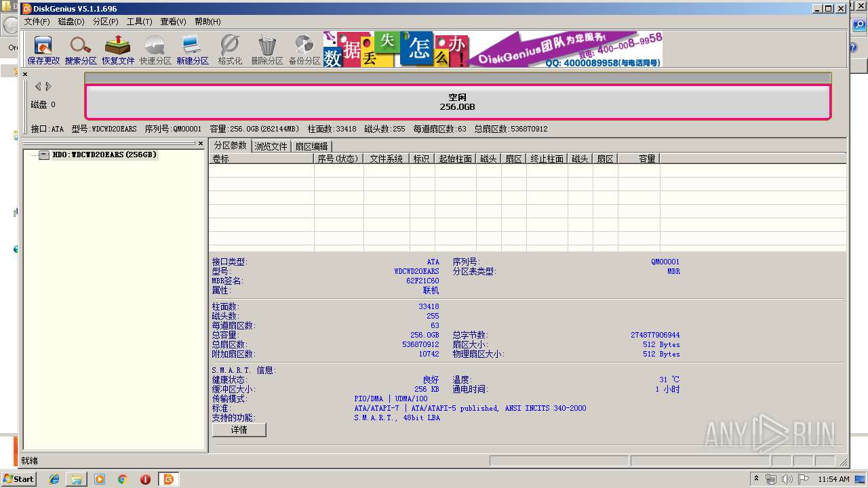This screenshot has width=868, height=488.
Task: Open the 磁盘(D) menu
Action: 71,22
